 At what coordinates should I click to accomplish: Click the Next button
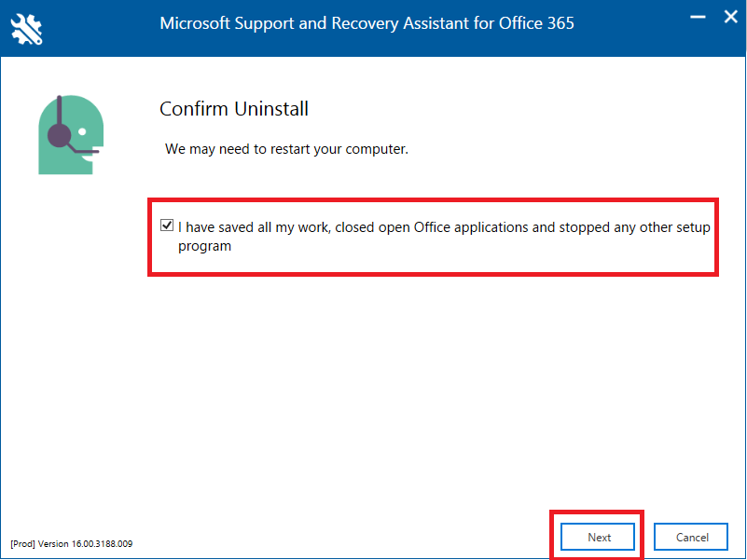pyautogui.click(x=598, y=537)
